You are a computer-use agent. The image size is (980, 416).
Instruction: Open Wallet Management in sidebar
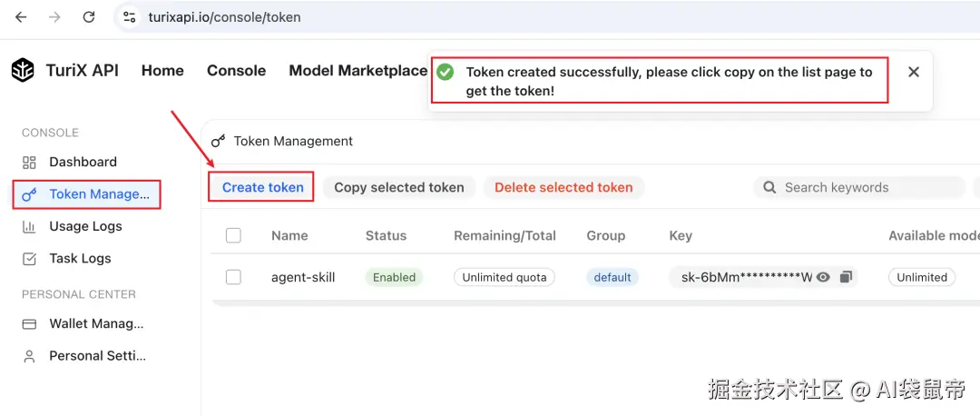click(x=95, y=323)
